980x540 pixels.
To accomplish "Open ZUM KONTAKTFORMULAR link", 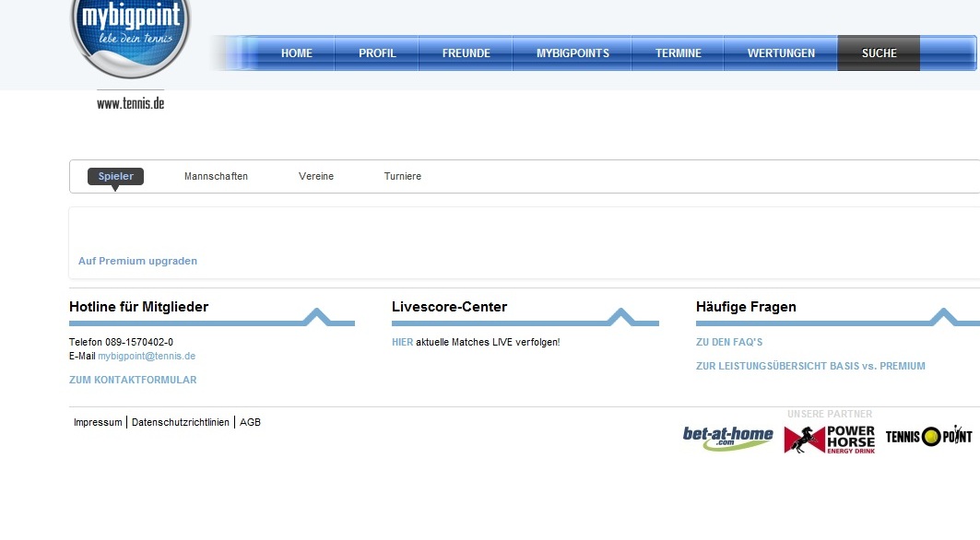I will pyautogui.click(x=133, y=380).
